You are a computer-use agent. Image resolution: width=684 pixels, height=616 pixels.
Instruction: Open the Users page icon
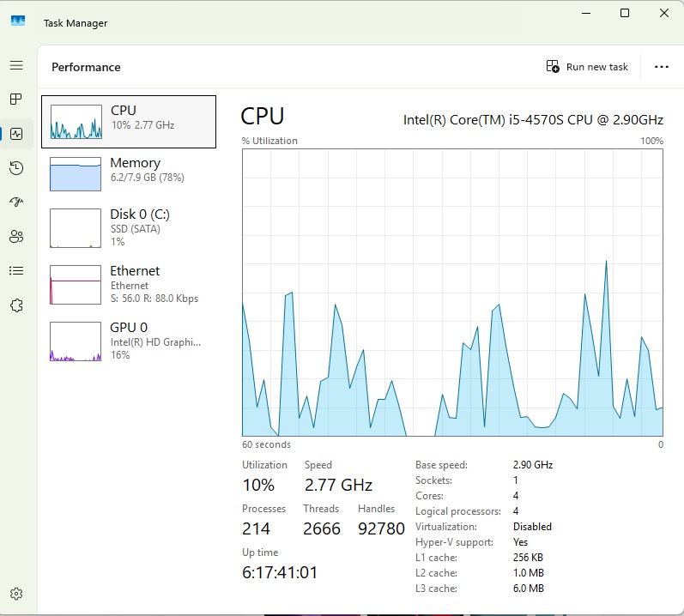16,236
